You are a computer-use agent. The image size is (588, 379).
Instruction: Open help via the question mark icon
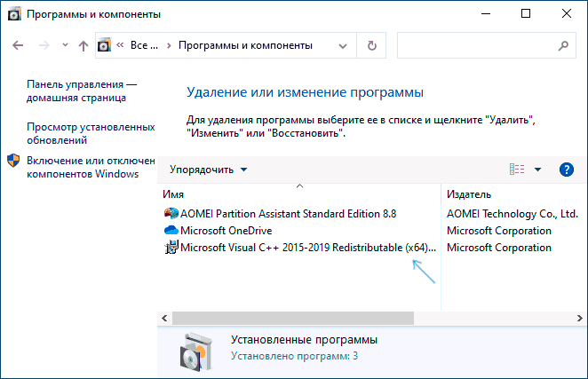coord(567,170)
